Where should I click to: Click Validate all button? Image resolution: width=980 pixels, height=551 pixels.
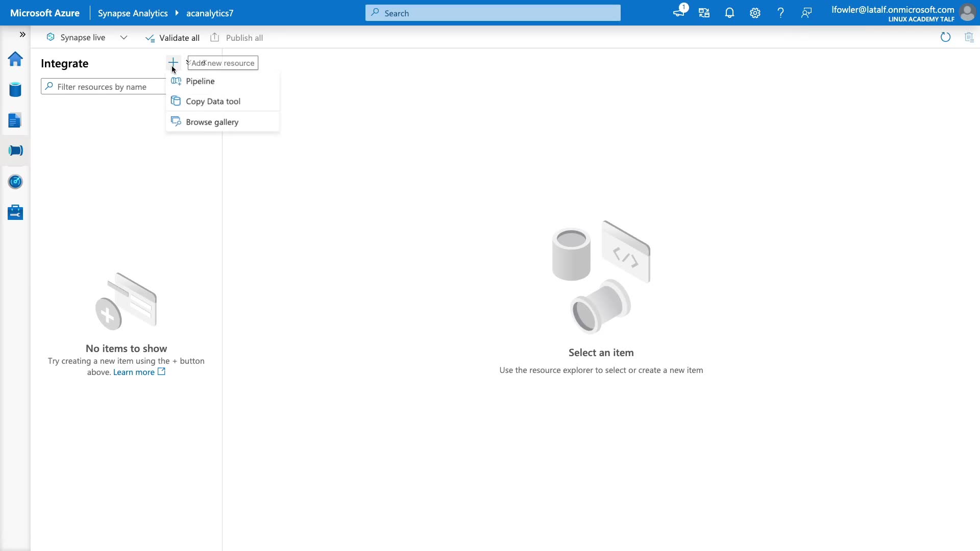(173, 38)
